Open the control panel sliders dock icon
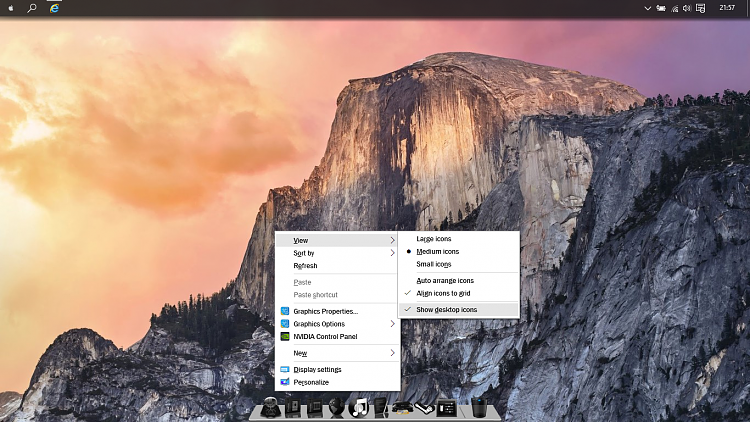Viewport: 750px width, 422px height. (446, 408)
